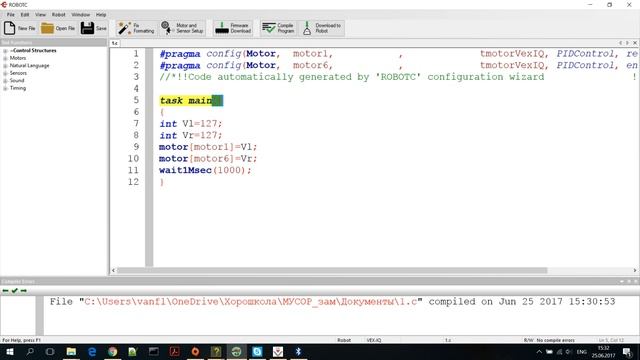Viewport: 640px width, 360px height.
Task: Expand Sensors tree node
Action: point(5,73)
